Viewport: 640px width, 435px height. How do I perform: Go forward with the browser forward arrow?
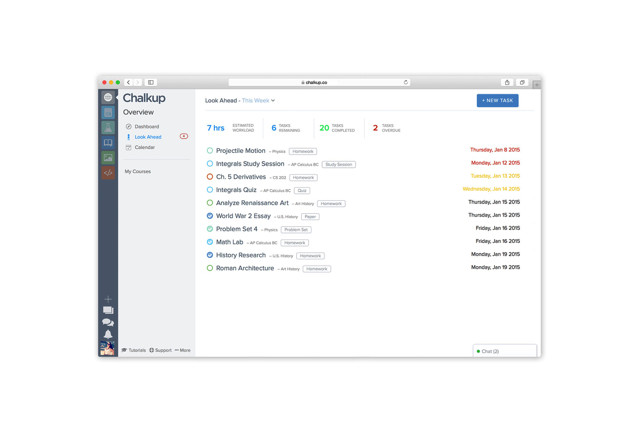pyautogui.click(x=138, y=82)
